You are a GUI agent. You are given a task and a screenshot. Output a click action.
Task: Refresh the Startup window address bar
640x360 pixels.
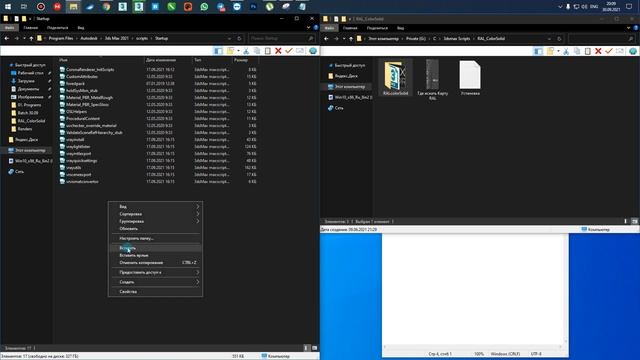[x=239, y=38]
